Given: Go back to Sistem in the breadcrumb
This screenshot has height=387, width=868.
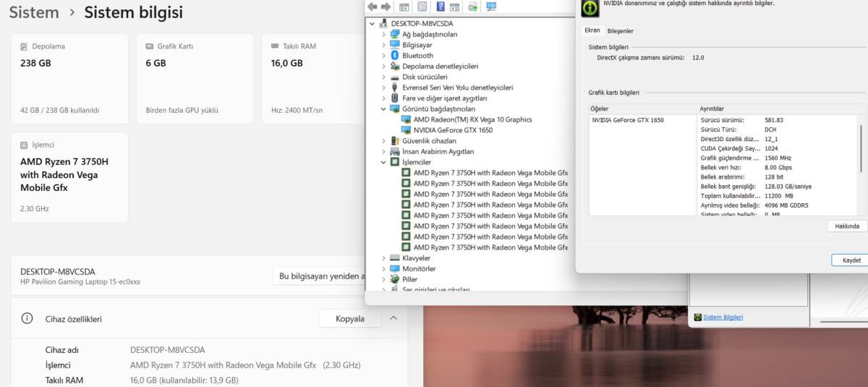Looking at the screenshot, I should pos(34,12).
